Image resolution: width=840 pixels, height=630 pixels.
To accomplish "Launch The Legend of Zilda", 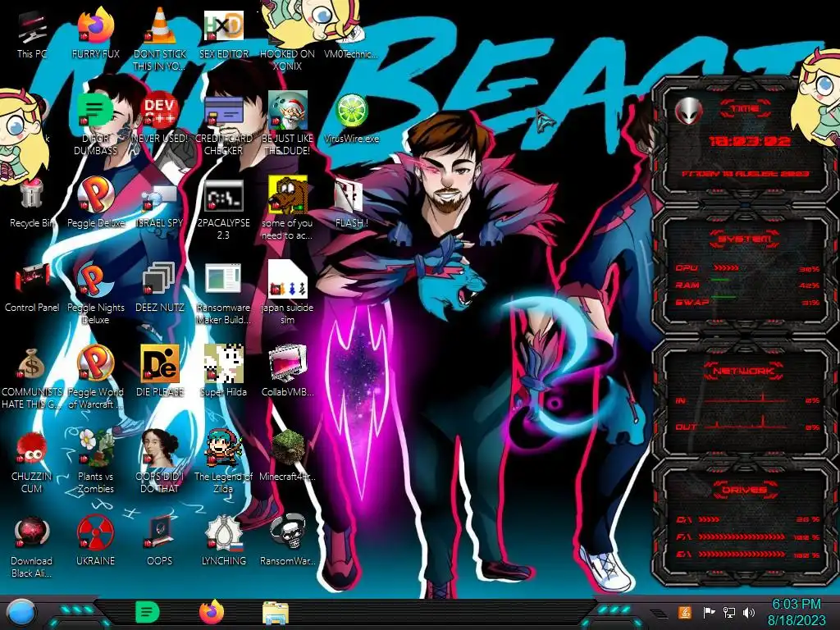I will 223,462.
